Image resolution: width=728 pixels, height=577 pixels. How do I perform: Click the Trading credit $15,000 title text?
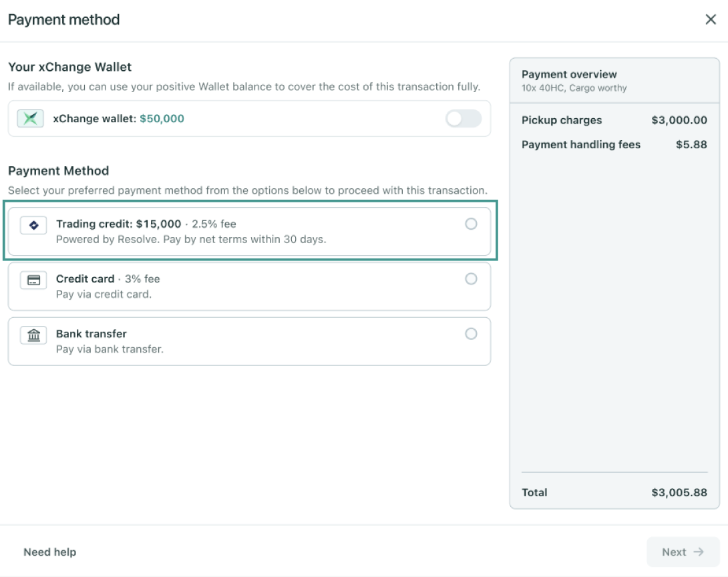(x=118, y=224)
